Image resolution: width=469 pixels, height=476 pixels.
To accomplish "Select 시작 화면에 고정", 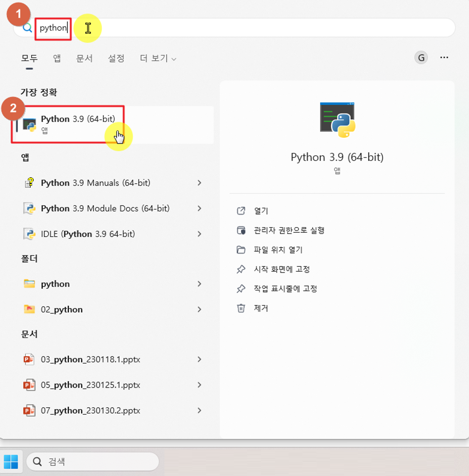I will (x=282, y=269).
